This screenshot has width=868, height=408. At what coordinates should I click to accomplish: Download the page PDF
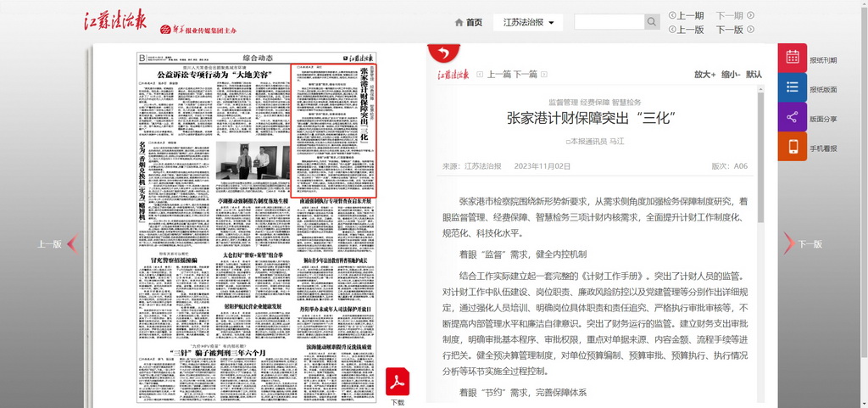(398, 383)
